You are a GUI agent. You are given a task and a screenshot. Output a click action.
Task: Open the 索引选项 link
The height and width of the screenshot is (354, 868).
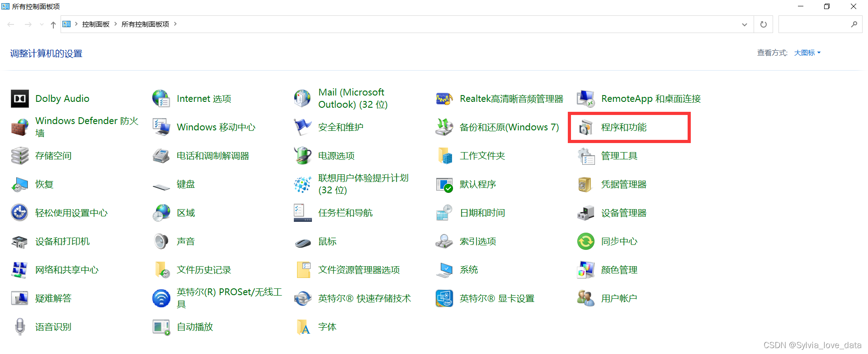(x=478, y=241)
